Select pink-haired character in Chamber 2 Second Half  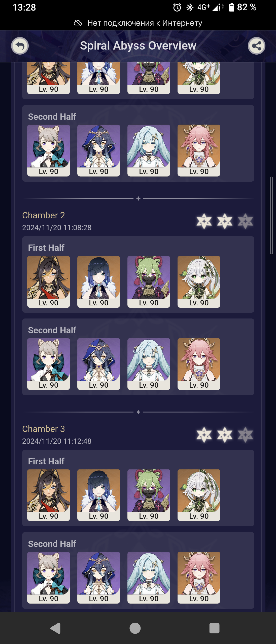(199, 364)
